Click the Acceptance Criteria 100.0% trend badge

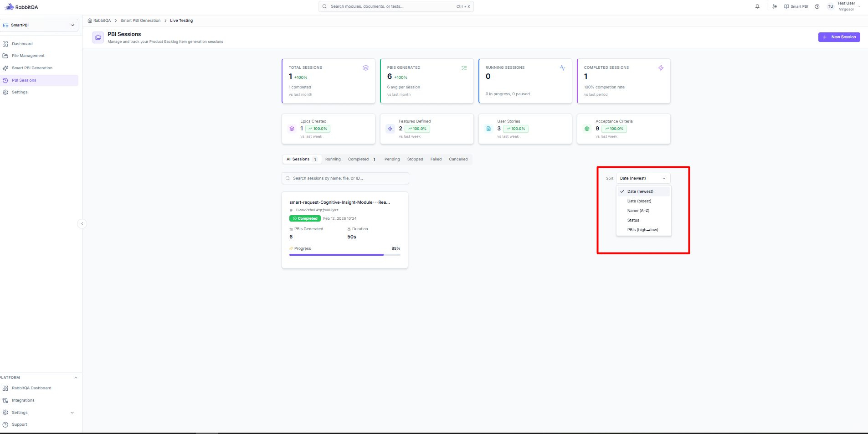(x=614, y=129)
